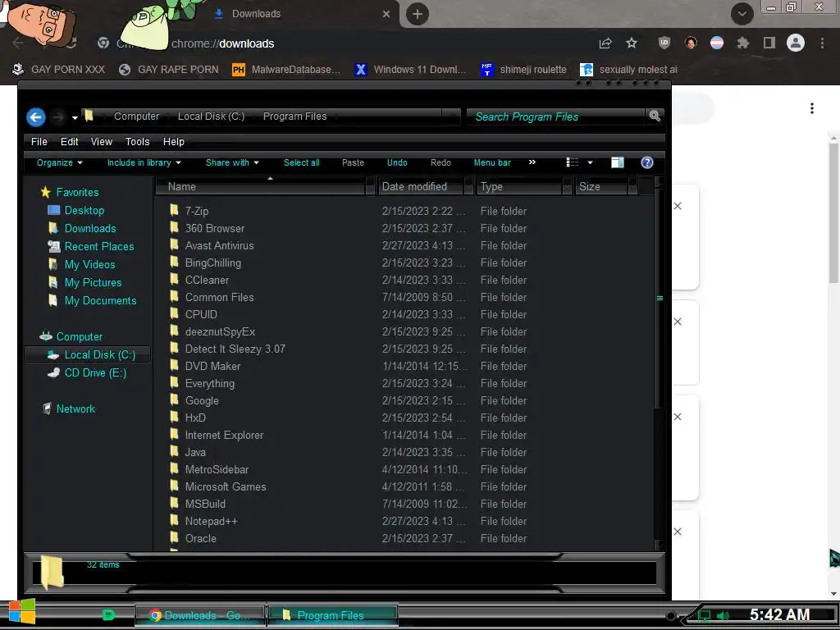Open Downloads in the Explorer navigation pane

[90, 228]
